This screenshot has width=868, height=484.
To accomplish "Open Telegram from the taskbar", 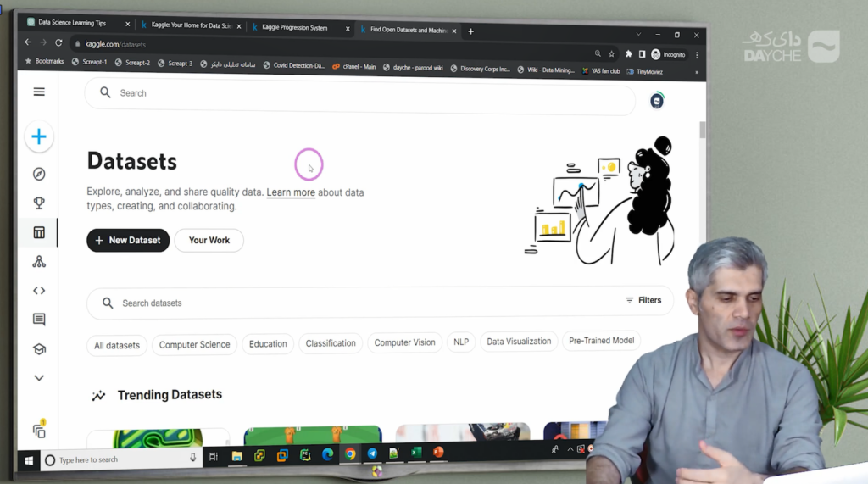I will pyautogui.click(x=372, y=453).
